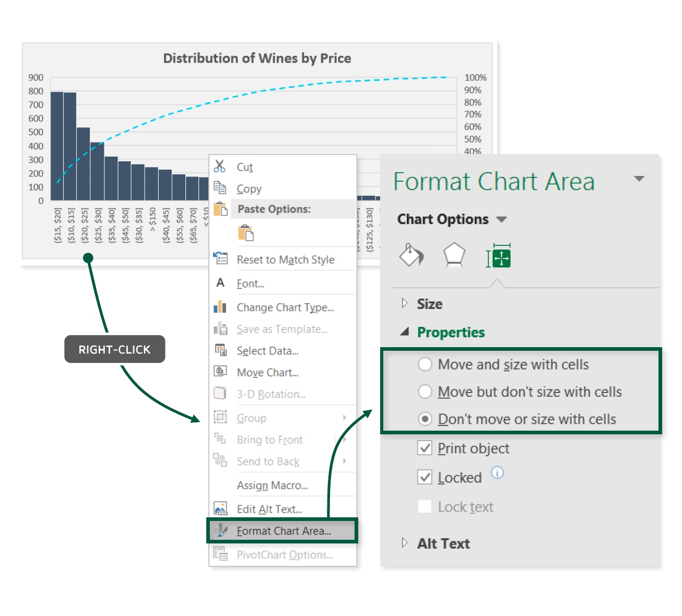Click the Group icon in context menu
The height and width of the screenshot is (616, 682).
tap(220, 417)
